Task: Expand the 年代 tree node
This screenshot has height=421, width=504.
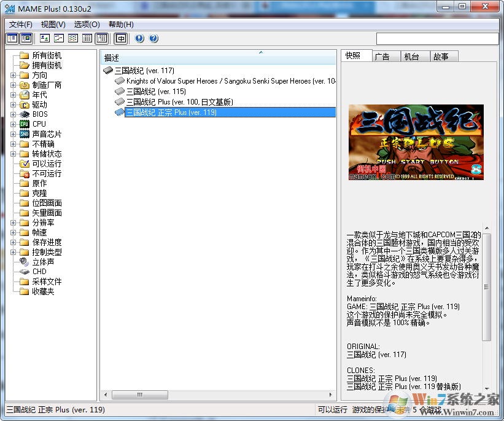Action: 14,95
